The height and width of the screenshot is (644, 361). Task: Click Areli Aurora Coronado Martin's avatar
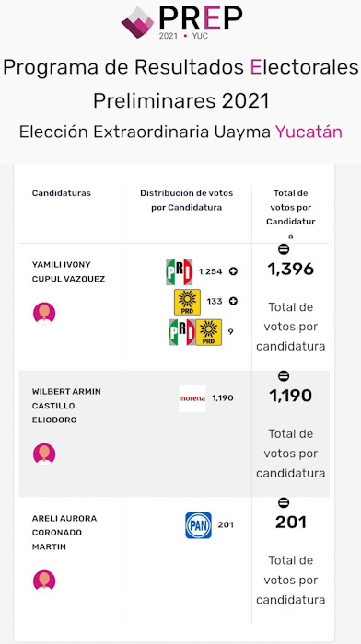coord(44,581)
